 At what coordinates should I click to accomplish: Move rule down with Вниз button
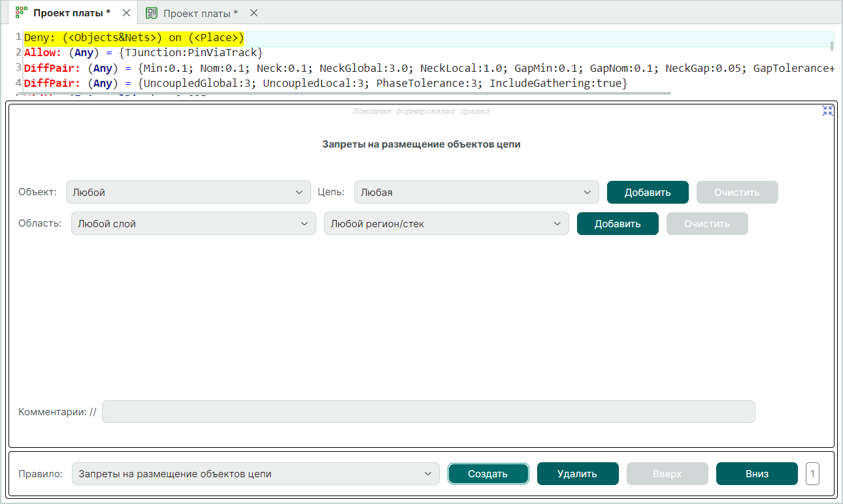coord(756,474)
